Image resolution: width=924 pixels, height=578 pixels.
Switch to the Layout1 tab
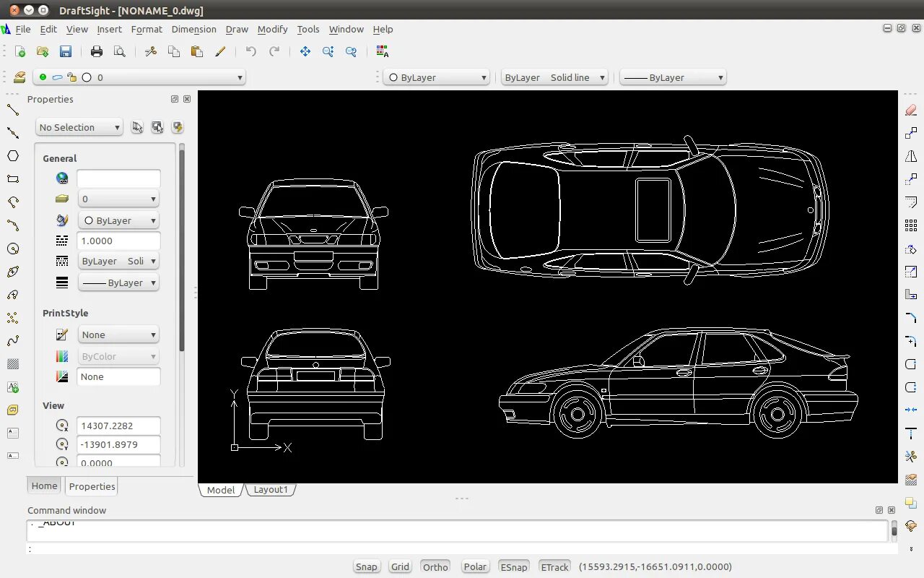[x=271, y=489]
